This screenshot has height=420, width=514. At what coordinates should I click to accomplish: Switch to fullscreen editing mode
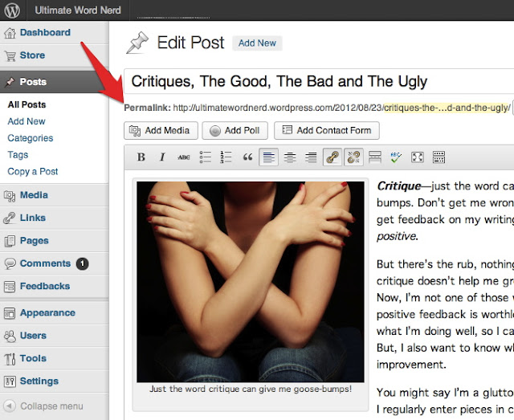(x=418, y=157)
